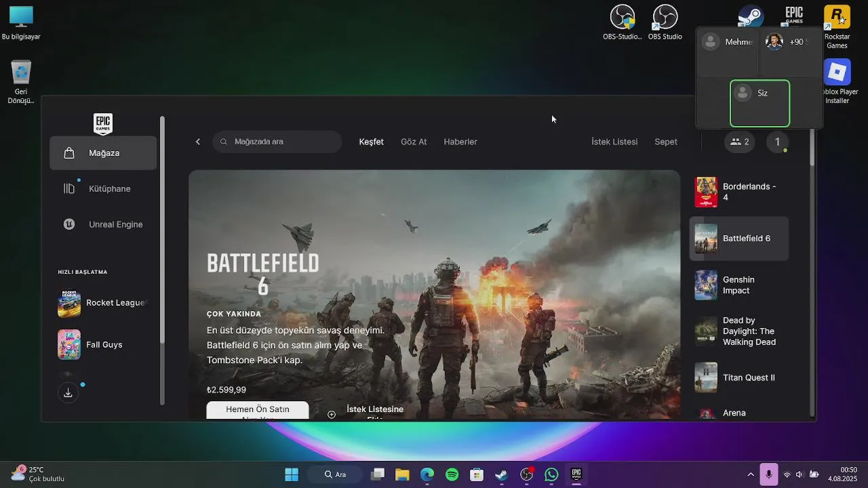Open the volume tray icon
The width and height of the screenshot is (868, 488).
point(800,474)
